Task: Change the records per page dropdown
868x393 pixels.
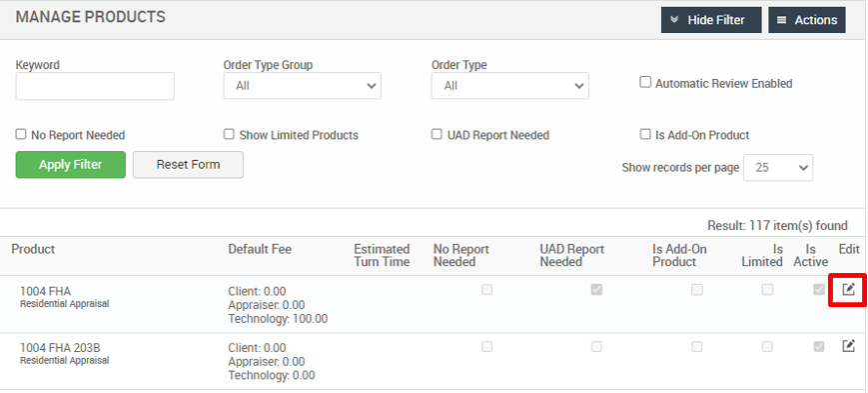Action: (x=778, y=167)
